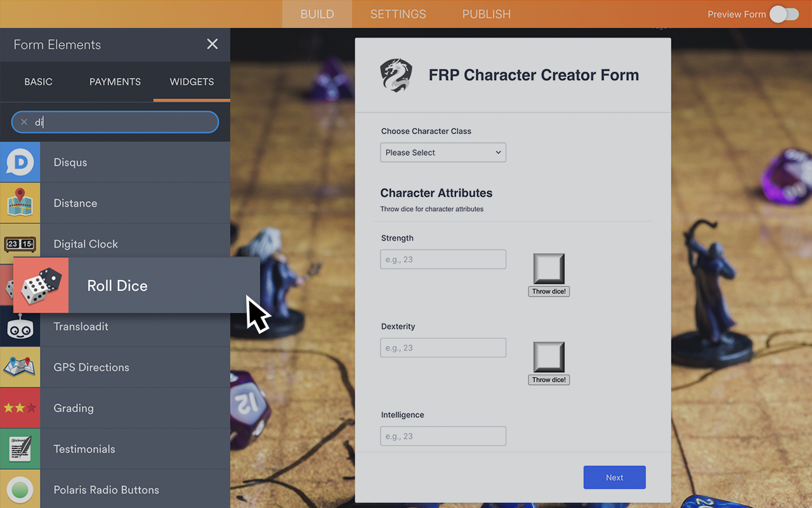Click the Intelligence input field
The image size is (812, 508).
(x=443, y=436)
